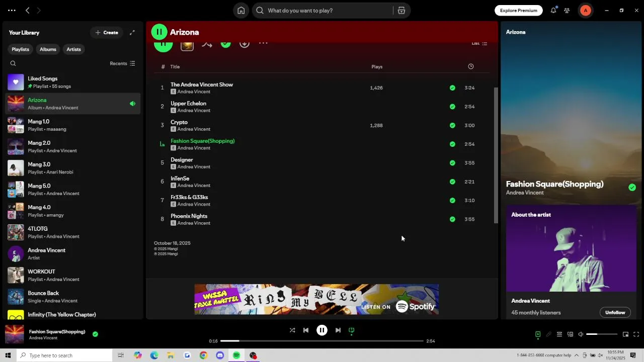
Task: Open the Miniplayer
Action: (625, 334)
